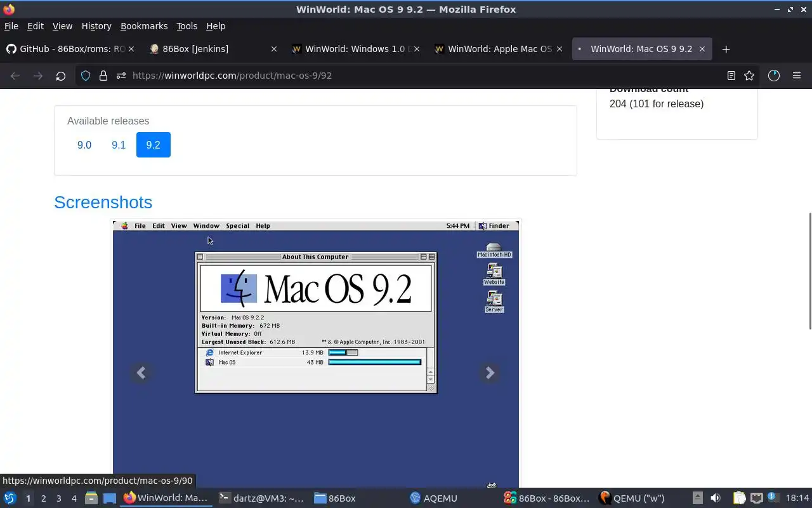
Task: Click the Screenshots heading link
Action: [x=103, y=202]
